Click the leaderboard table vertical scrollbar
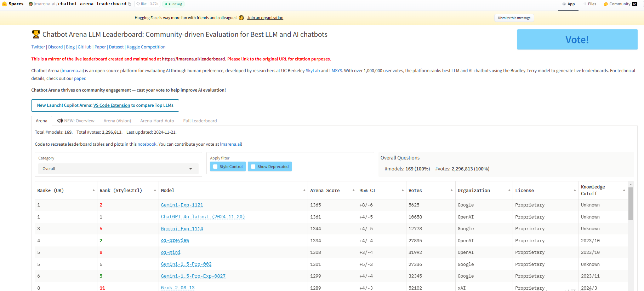 tap(631, 204)
